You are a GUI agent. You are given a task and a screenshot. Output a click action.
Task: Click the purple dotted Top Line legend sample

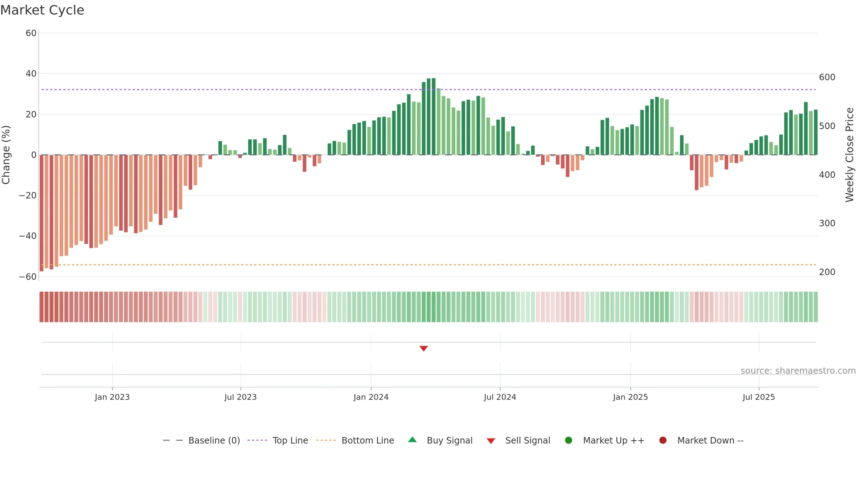257,440
